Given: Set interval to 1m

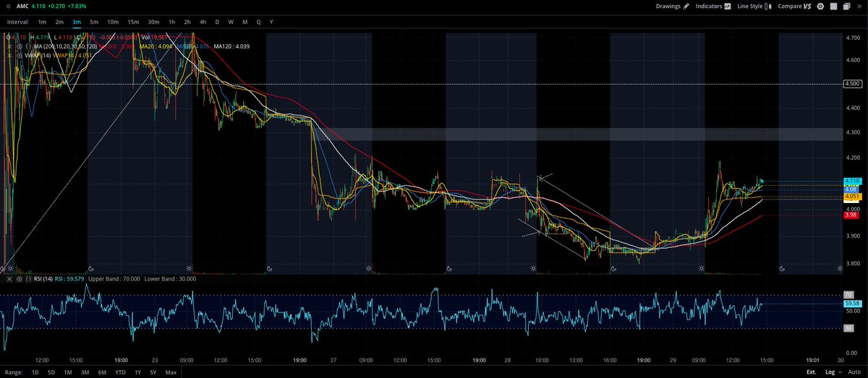Looking at the screenshot, I should click(x=43, y=22).
